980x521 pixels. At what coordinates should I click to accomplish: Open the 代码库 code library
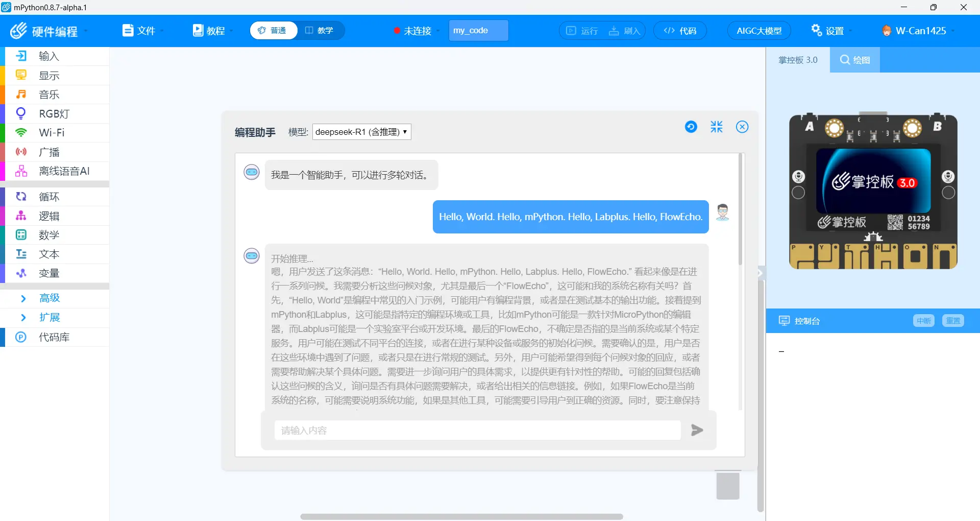click(x=54, y=337)
